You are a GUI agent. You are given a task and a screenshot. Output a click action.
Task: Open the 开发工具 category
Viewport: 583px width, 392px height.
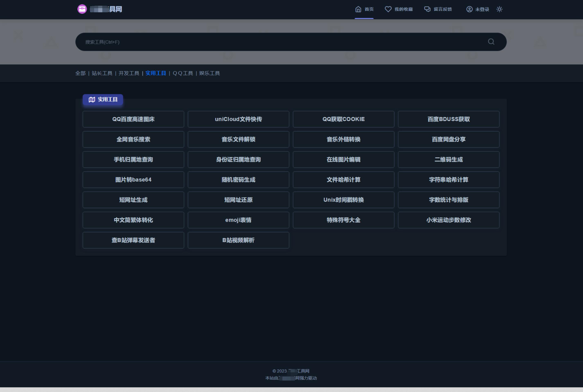tap(129, 73)
